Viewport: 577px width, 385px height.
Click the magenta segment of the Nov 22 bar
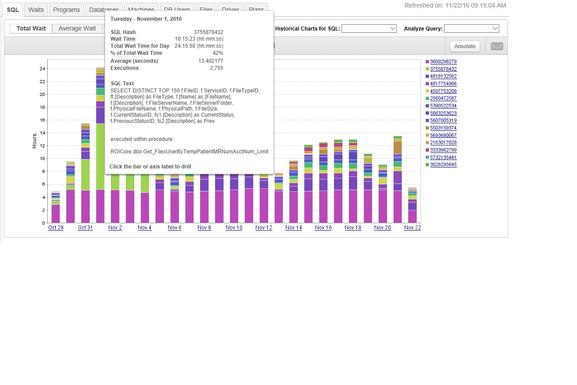pyautogui.click(x=413, y=216)
